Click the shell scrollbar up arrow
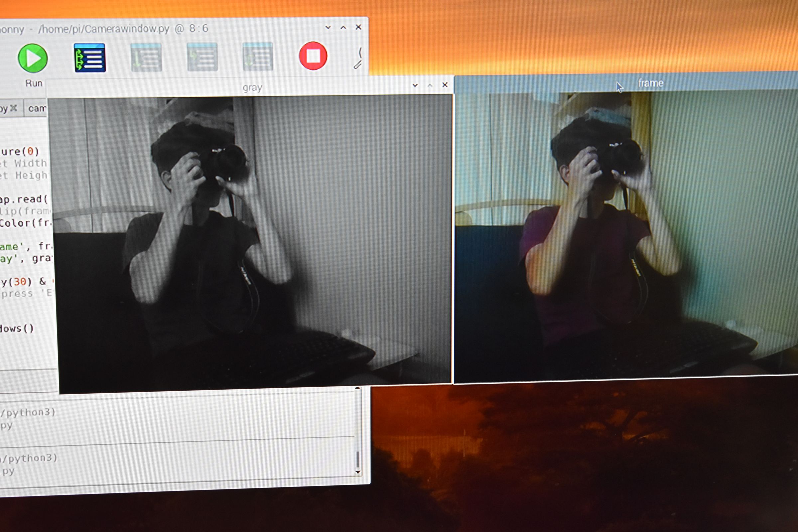This screenshot has width=798, height=532. (357, 388)
